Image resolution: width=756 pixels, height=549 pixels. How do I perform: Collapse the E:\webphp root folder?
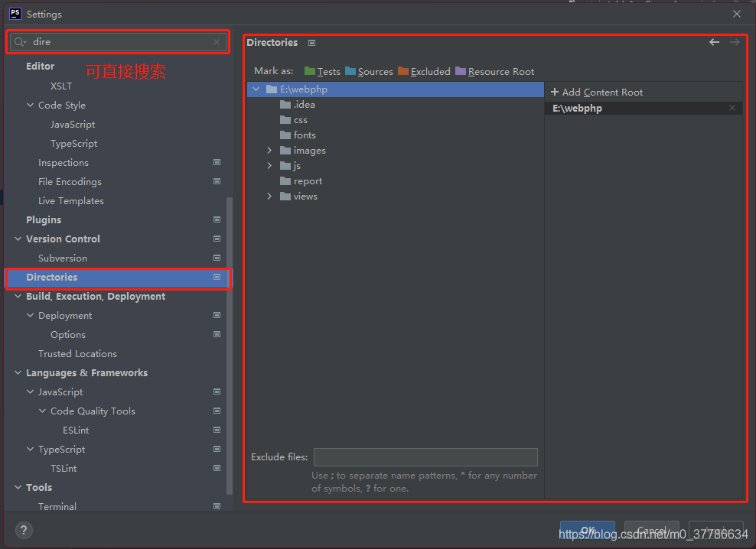[x=256, y=89]
